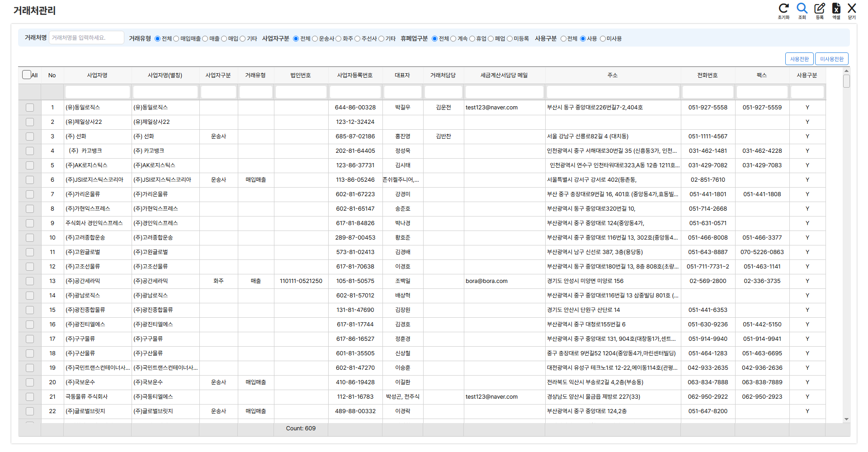Click the 사용전환 button
This screenshot has height=452, width=868.
point(799,59)
